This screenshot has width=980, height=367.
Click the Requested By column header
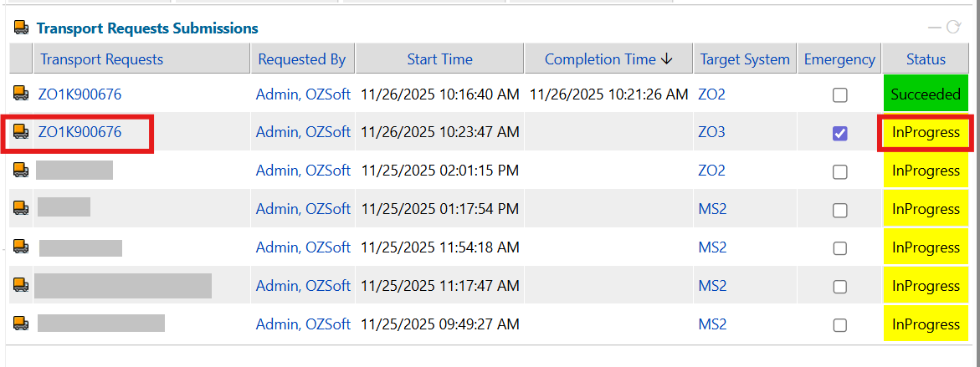click(x=301, y=59)
